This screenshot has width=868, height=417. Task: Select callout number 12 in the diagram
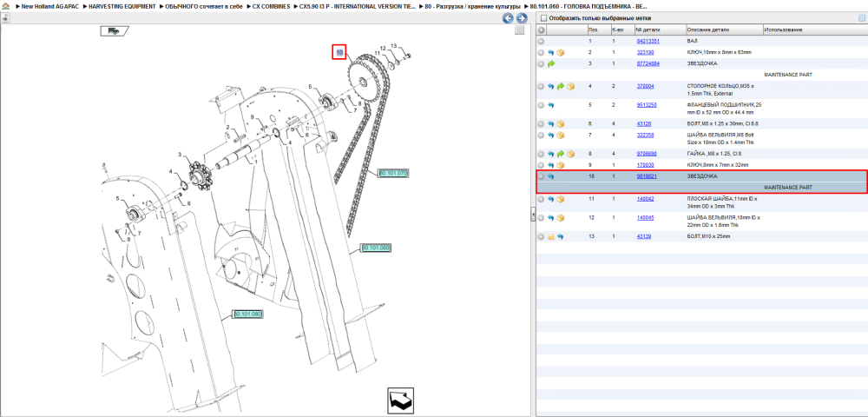tap(383, 48)
